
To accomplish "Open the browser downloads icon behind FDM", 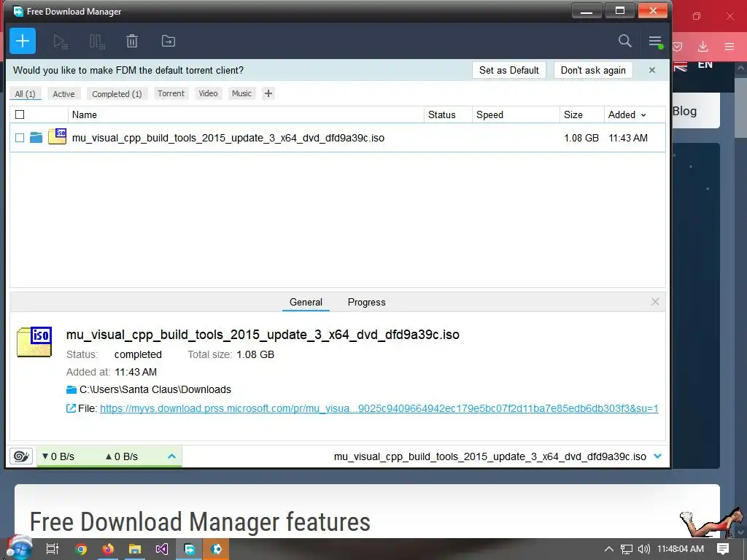I will [x=703, y=46].
